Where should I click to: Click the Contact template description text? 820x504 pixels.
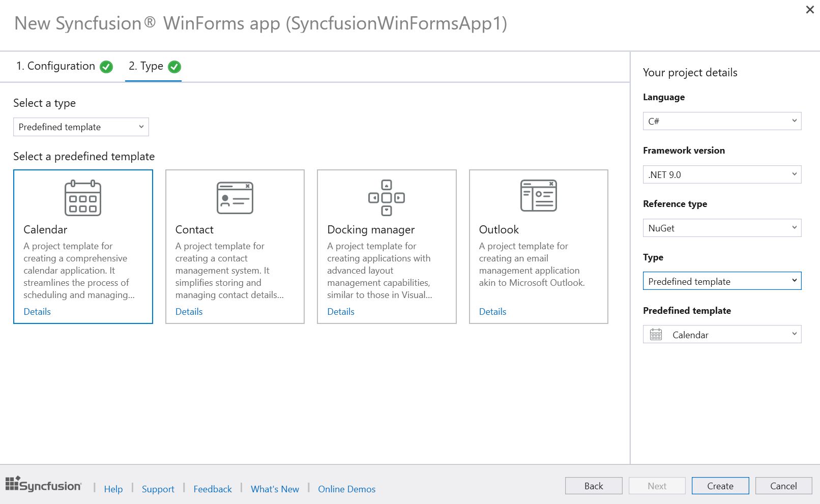pos(229,271)
